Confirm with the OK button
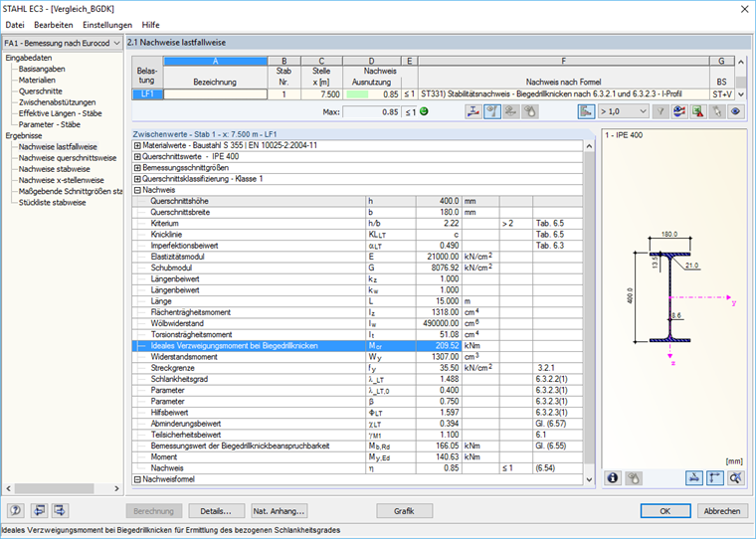756x539 pixels. click(665, 511)
